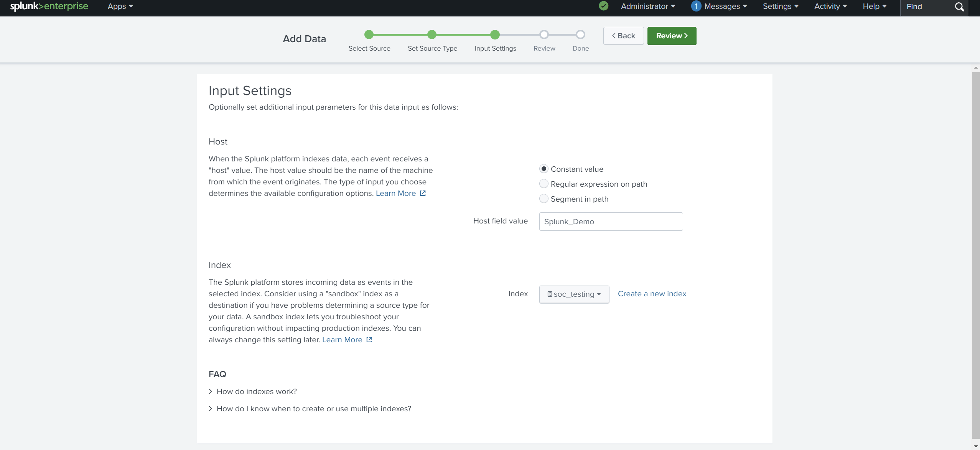Go to the Select Source step
The width and height of the screenshot is (980, 450).
pos(369,35)
